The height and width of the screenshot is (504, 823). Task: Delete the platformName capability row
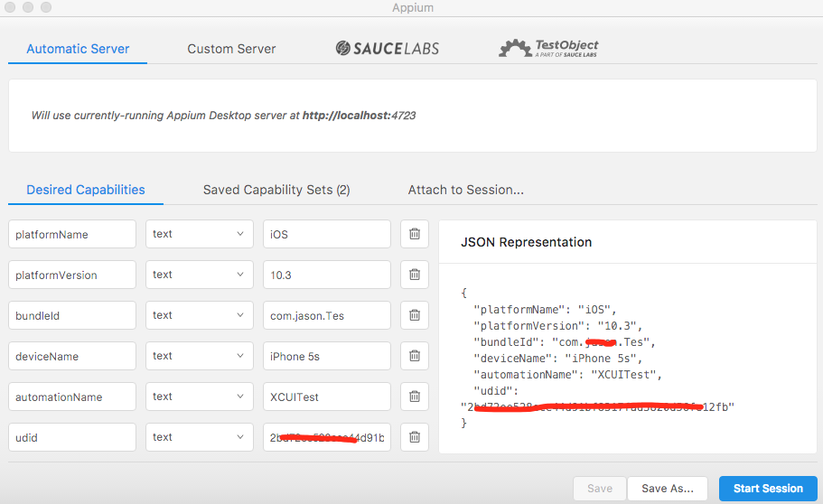click(x=415, y=234)
